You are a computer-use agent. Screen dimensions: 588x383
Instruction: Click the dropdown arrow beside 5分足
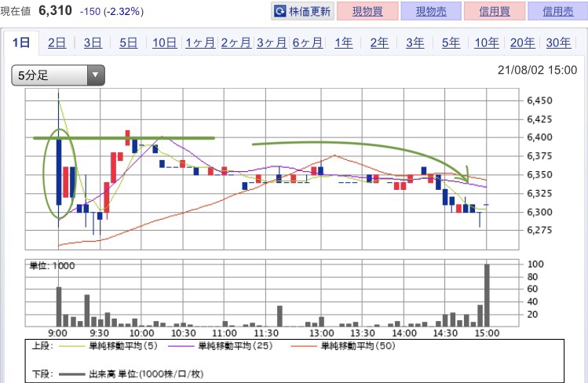point(96,75)
